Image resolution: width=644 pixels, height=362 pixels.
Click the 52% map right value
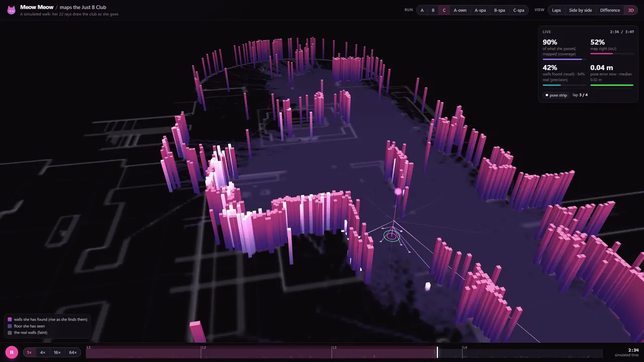(597, 42)
